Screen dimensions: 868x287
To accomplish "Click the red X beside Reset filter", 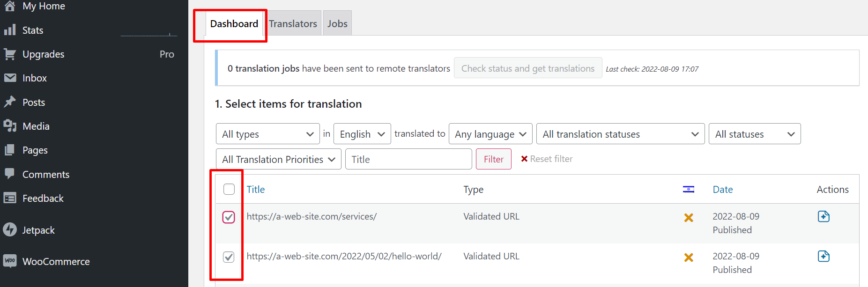I will 524,159.
